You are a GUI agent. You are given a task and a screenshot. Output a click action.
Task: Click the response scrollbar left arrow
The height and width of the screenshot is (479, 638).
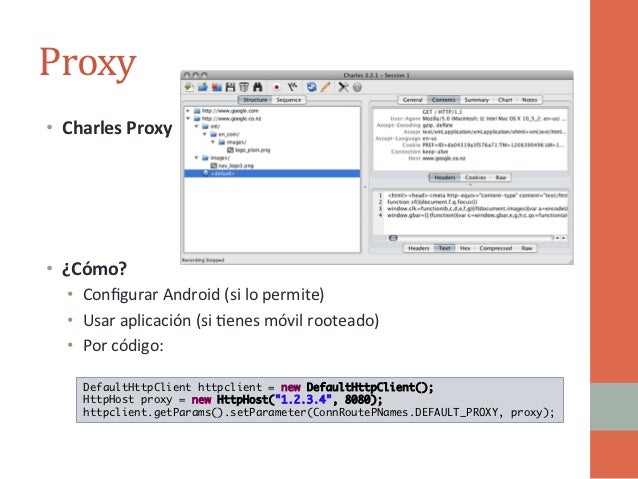558,238
